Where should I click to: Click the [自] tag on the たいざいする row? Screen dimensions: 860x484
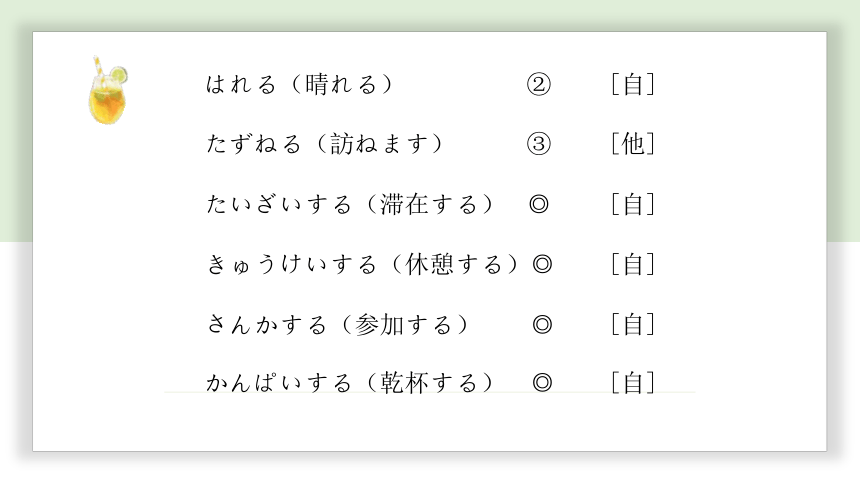pos(633,204)
